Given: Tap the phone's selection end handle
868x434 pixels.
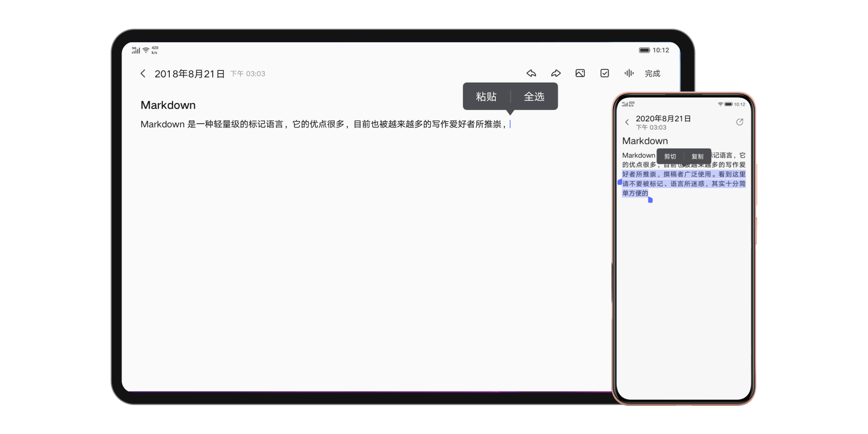Looking at the screenshot, I should (x=650, y=200).
